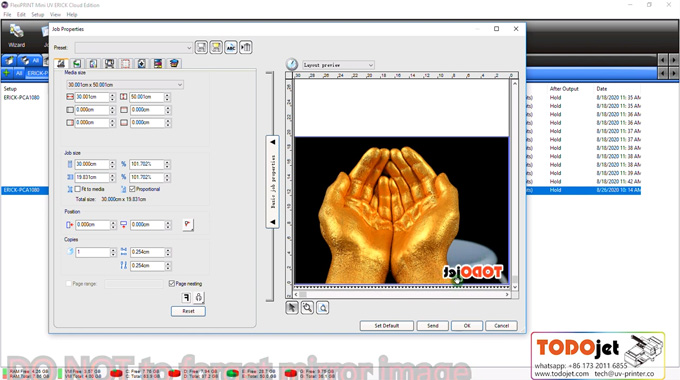Click the clock icon beside Layout preview
Viewport: 680px width, 380px height.
point(292,64)
